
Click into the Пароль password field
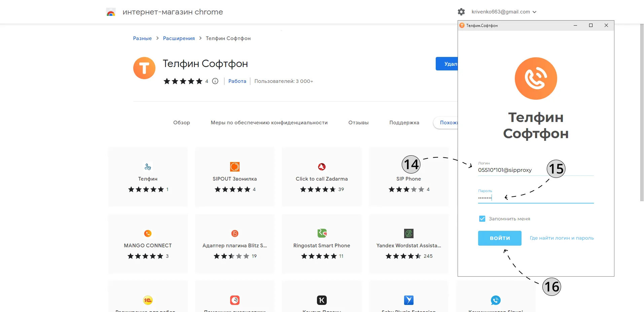(536, 198)
